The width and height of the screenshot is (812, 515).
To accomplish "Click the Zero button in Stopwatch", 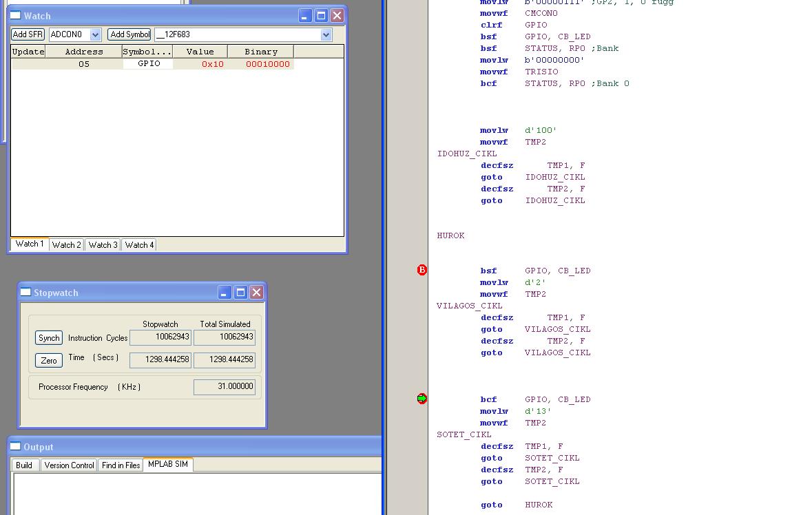I will (49, 360).
